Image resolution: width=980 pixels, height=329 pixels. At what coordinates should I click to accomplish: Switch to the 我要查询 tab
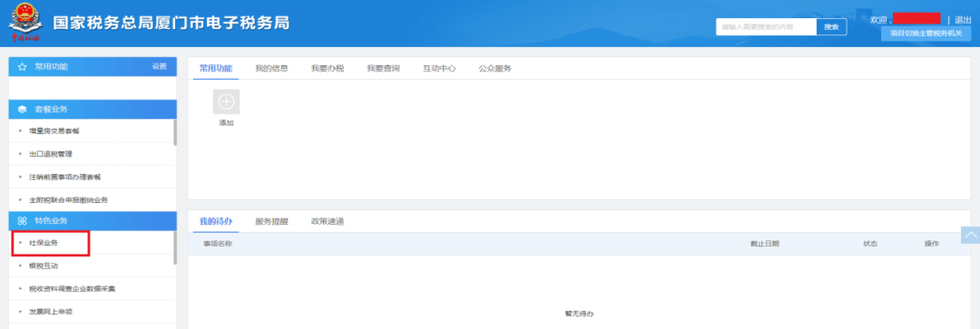pyautogui.click(x=383, y=69)
